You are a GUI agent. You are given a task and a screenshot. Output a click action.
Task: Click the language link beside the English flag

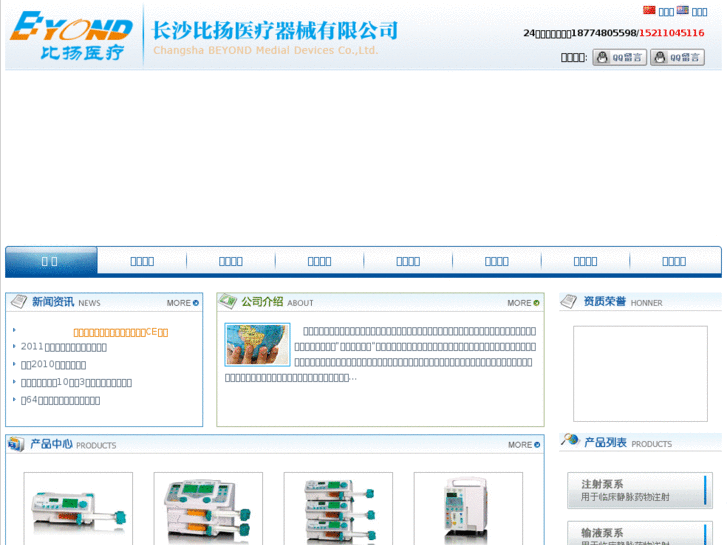(x=700, y=12)
